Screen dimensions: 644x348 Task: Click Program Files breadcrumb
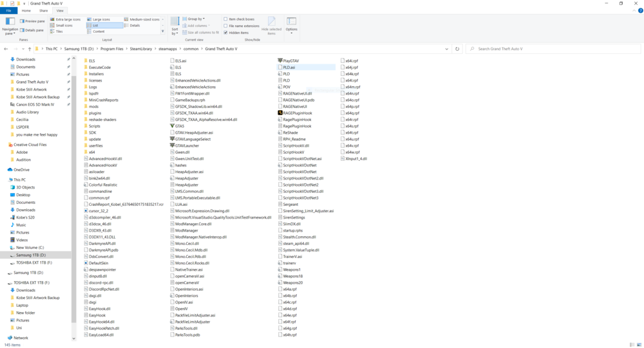[x=111, y=49]
